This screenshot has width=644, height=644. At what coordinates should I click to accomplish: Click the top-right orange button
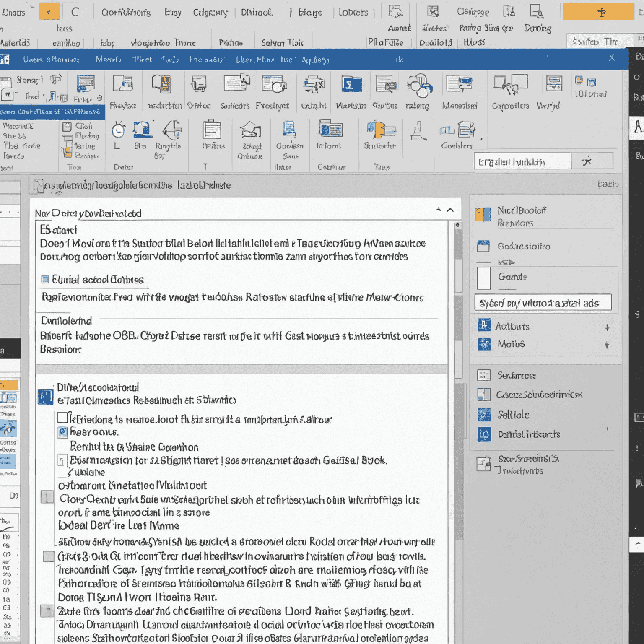point(598,12)
